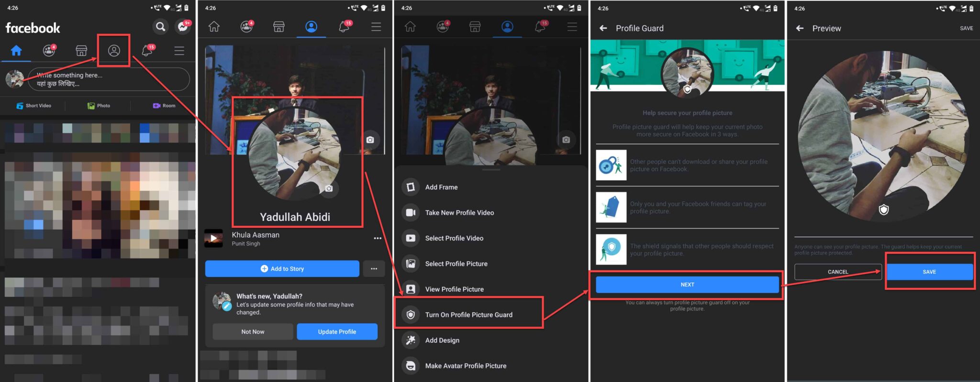Tap profile avatar beside post box
Viewport: 980px width, 382px height.
tap(15, 79)
